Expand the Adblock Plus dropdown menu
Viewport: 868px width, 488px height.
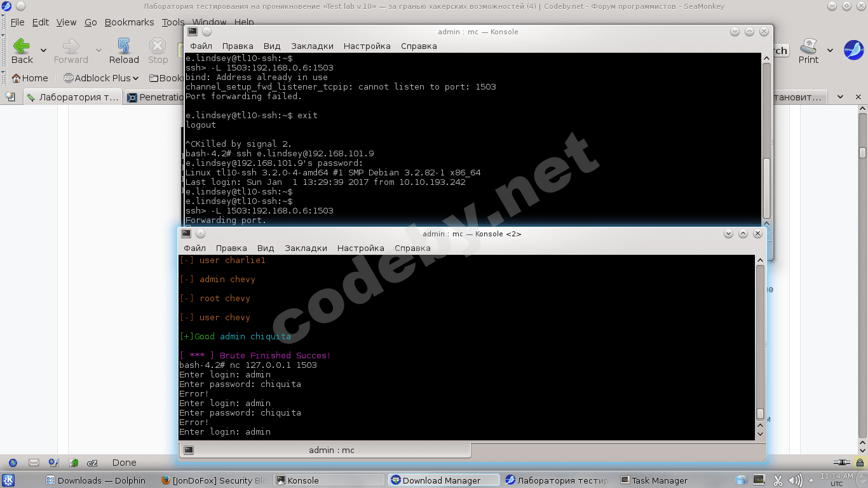pos(135,78)
